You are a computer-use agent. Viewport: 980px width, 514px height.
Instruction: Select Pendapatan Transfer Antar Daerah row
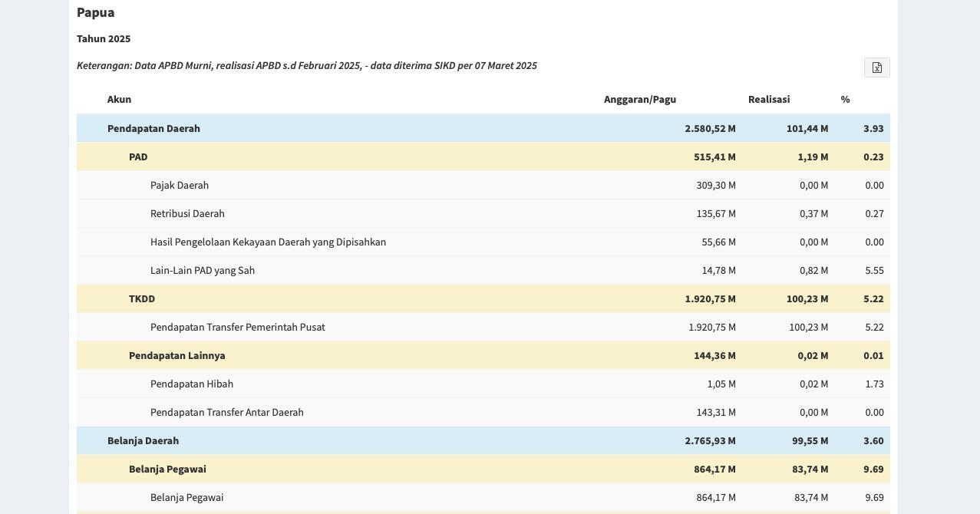(483, 412)
